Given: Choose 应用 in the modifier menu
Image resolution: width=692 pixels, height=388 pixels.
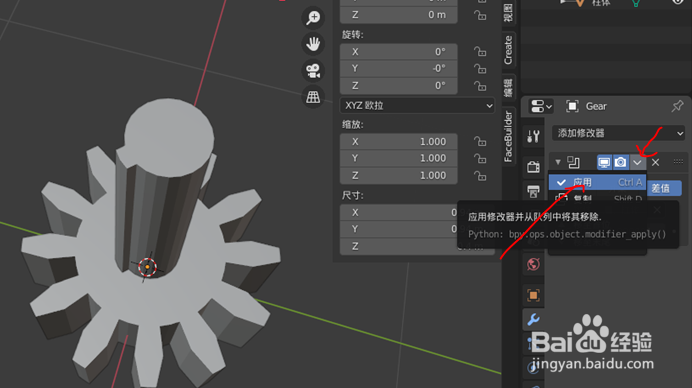Looking at the screenshot, I should point(598,182).
